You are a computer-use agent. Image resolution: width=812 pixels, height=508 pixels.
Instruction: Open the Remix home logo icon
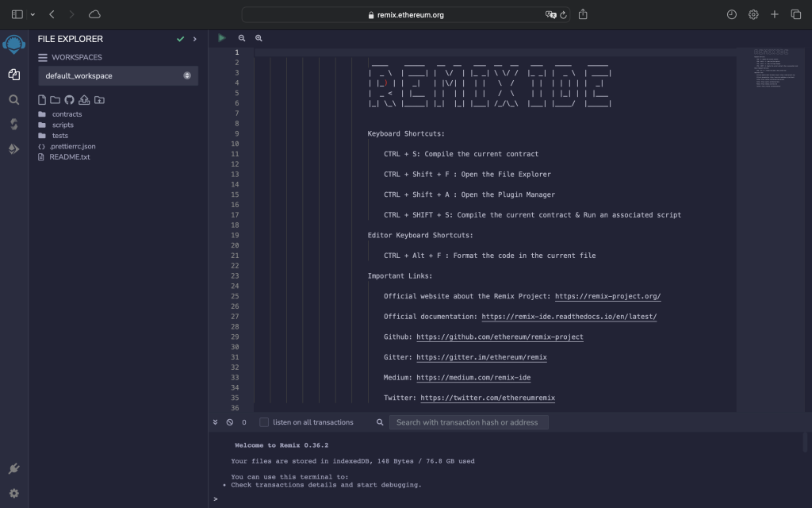14,44
